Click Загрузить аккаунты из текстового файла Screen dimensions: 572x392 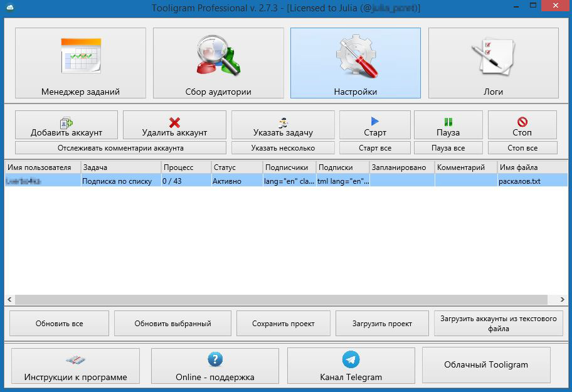(x=499, y=324)
